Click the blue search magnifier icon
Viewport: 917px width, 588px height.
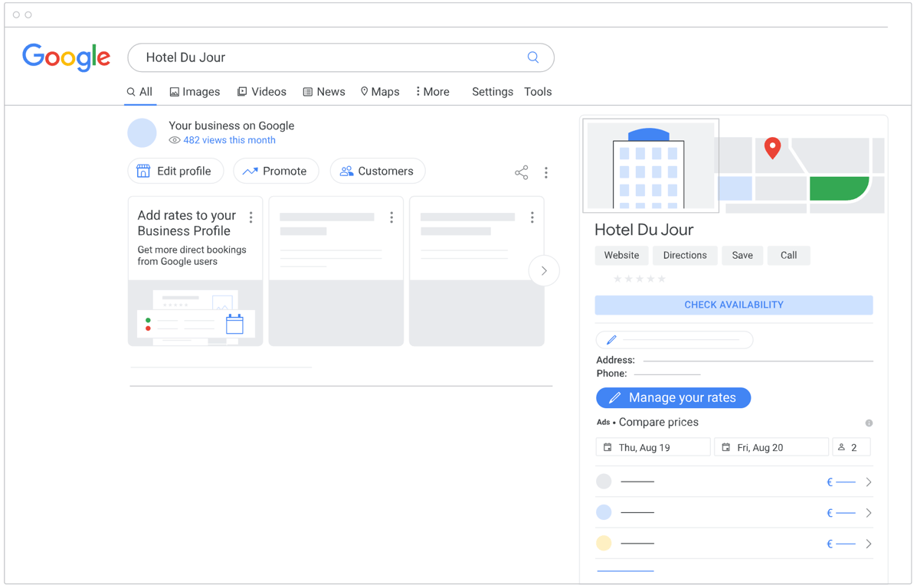coord(533,57)
